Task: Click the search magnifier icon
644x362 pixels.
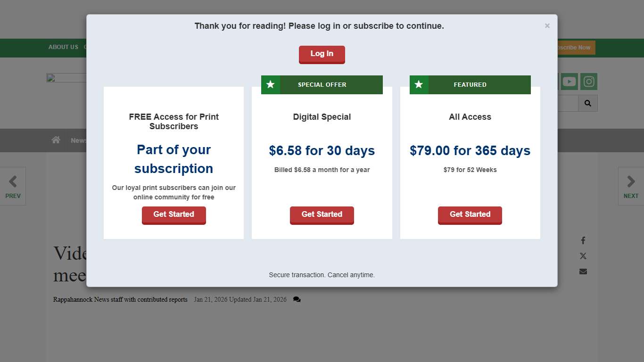Action: click(588, 103)
